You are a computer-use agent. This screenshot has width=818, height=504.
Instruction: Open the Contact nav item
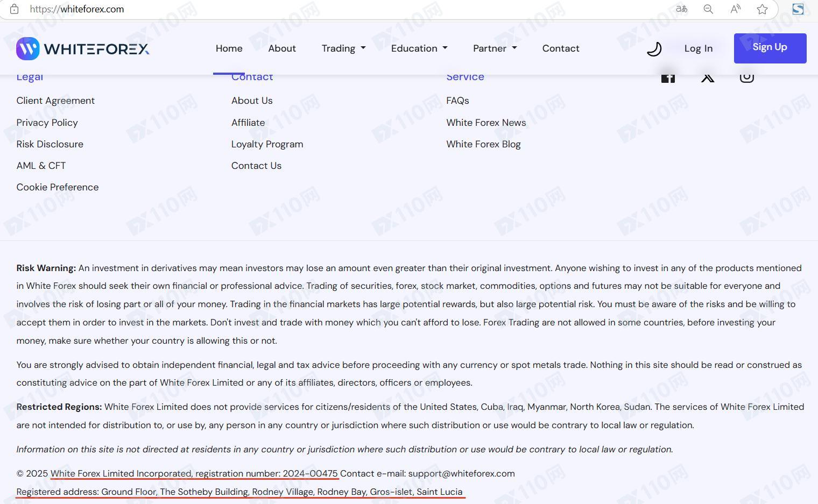click(x=561, y=48)
